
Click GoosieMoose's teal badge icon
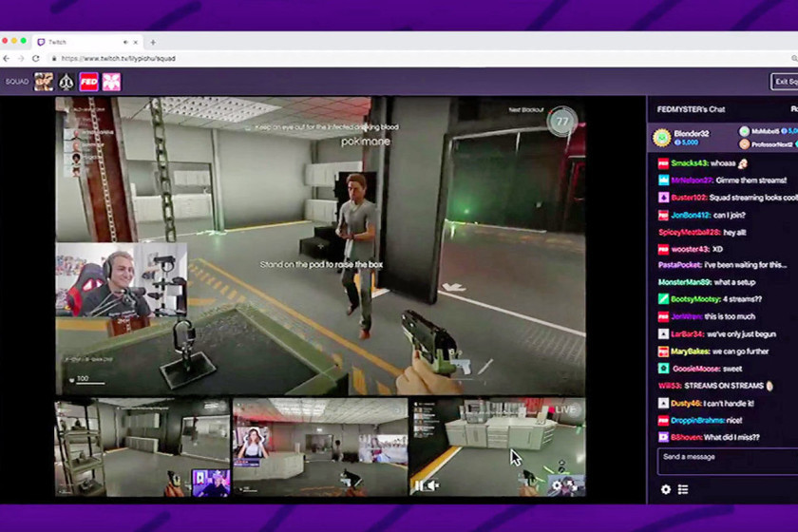point(663,368)
